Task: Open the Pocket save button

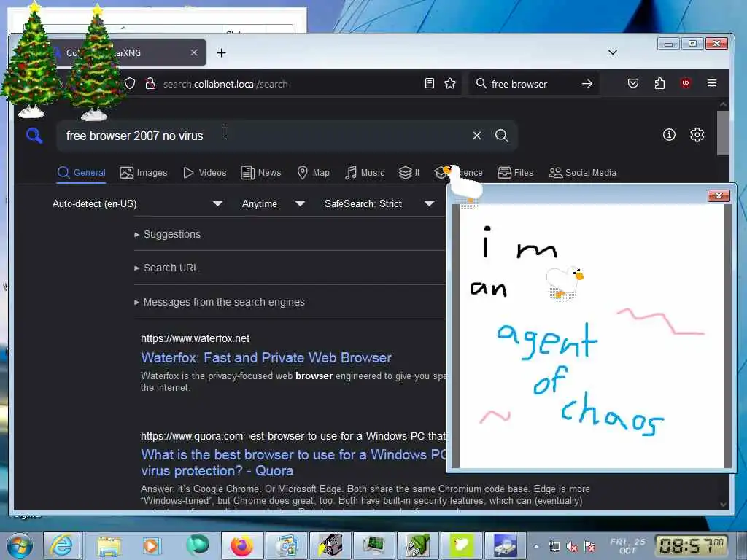Action: tap(633, 84)
